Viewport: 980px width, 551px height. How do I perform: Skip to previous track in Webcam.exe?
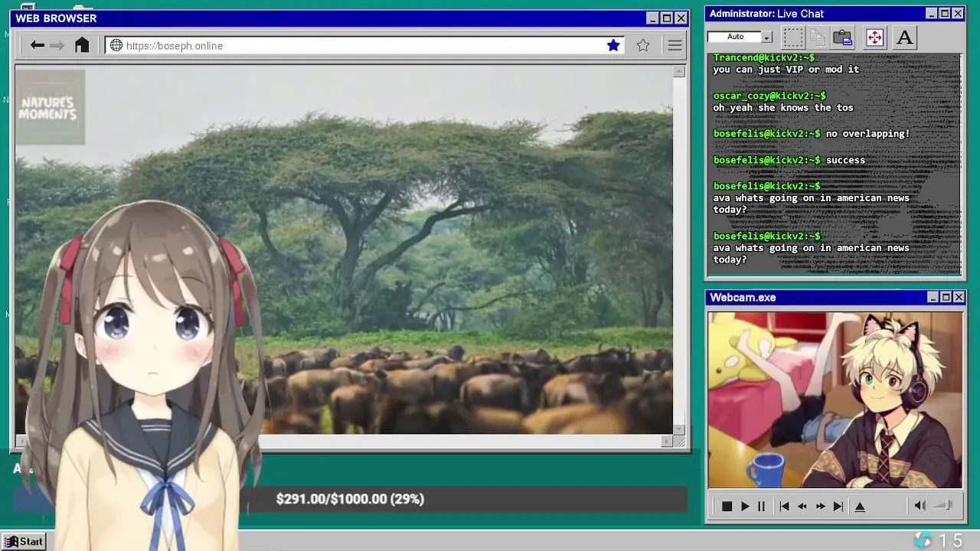[784, 507]
